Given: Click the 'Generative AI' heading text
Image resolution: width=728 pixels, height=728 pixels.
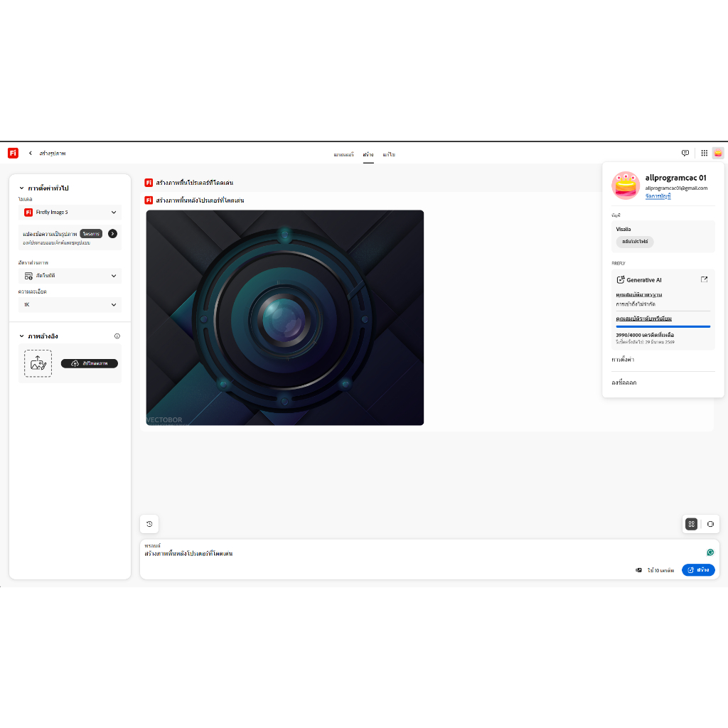Looking at the screenshot, I should (x=643, y=280).
